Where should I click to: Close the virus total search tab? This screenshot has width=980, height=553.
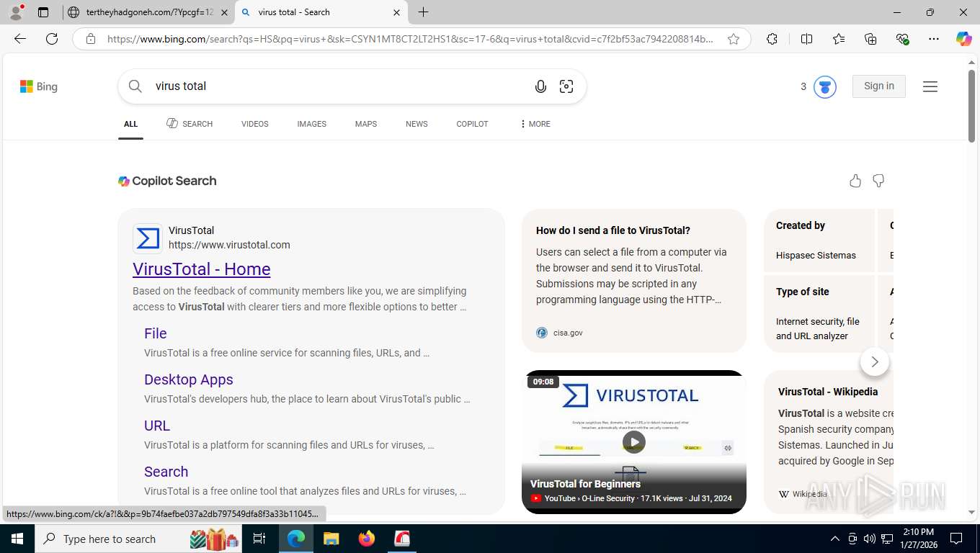pos(396,12)
